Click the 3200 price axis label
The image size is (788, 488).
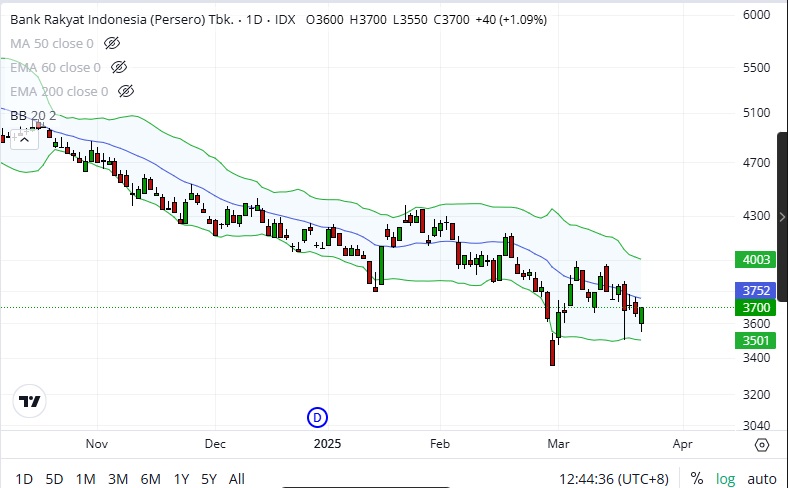click(756, 395)
